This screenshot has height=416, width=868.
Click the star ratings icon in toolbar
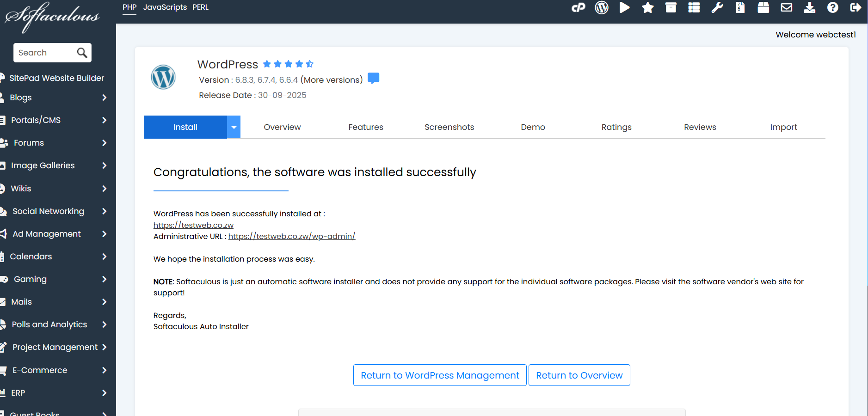click(648, 7)
